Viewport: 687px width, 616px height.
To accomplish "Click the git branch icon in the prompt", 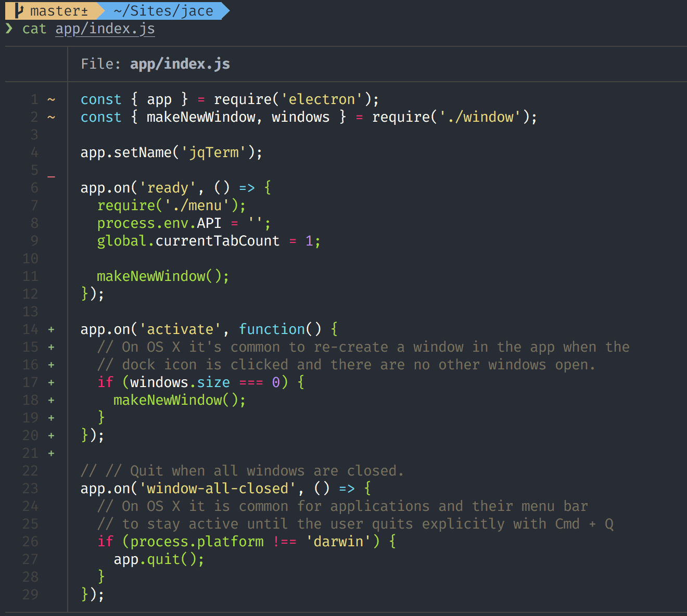I will (18, 10).
